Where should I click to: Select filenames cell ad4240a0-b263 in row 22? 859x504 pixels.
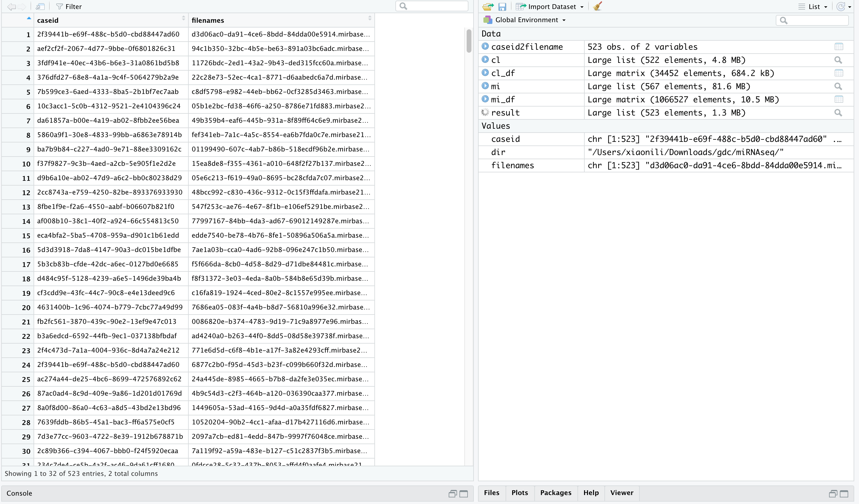281,336
